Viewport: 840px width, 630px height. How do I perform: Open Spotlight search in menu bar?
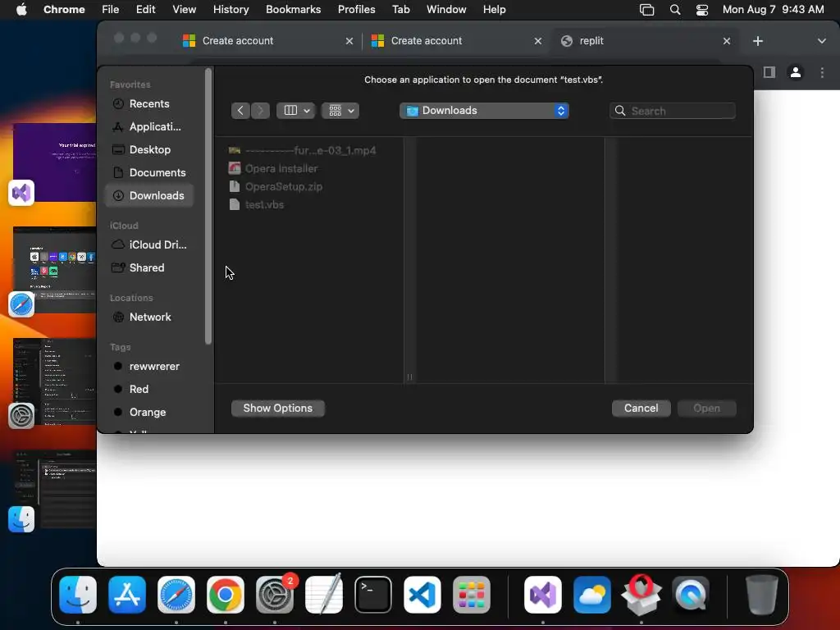[x=675, y=10]
